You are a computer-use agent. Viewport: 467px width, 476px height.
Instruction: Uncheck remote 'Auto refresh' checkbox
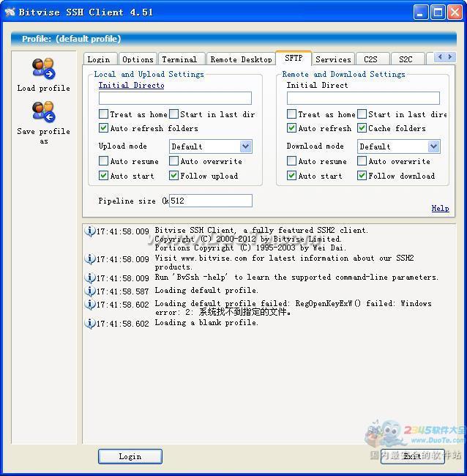[x=291, y=128]
